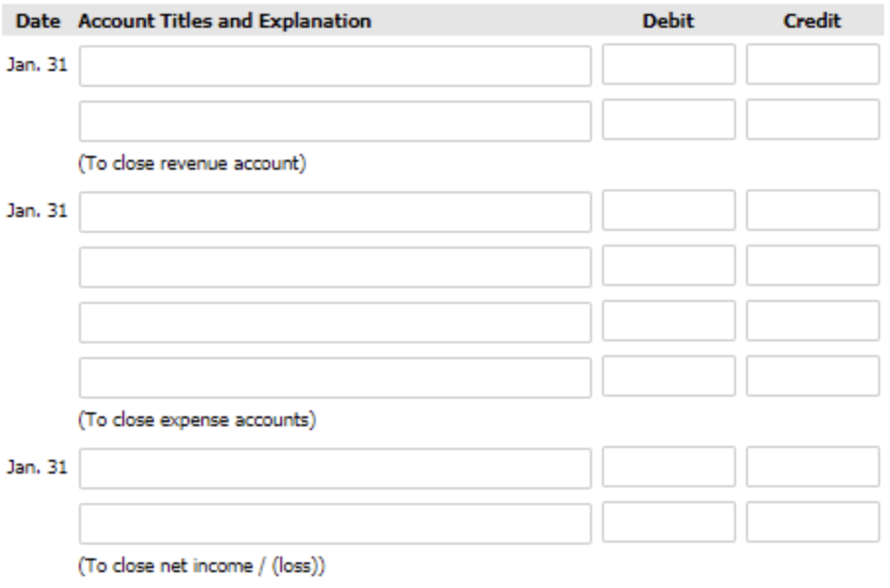Focus first credit field of expense closing entry
The image size is (890, 588).
point(812,212)
